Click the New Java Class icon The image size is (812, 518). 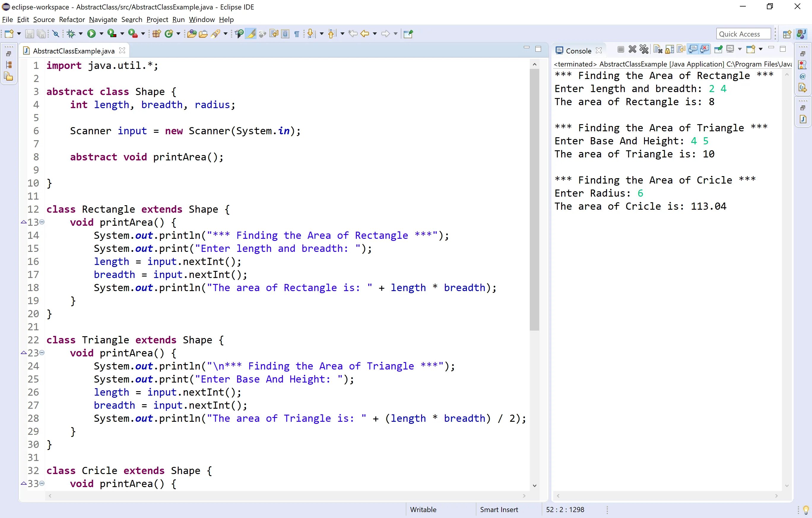coord(169,34)
